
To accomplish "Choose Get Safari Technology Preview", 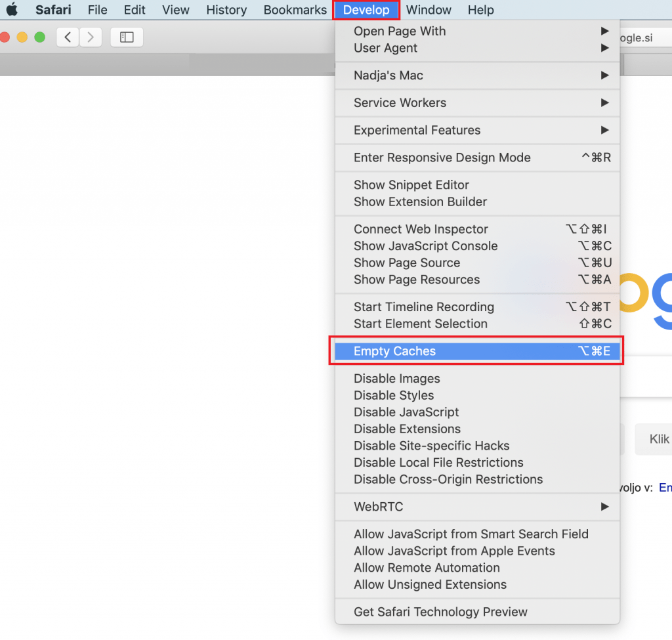I will [478, 612].
